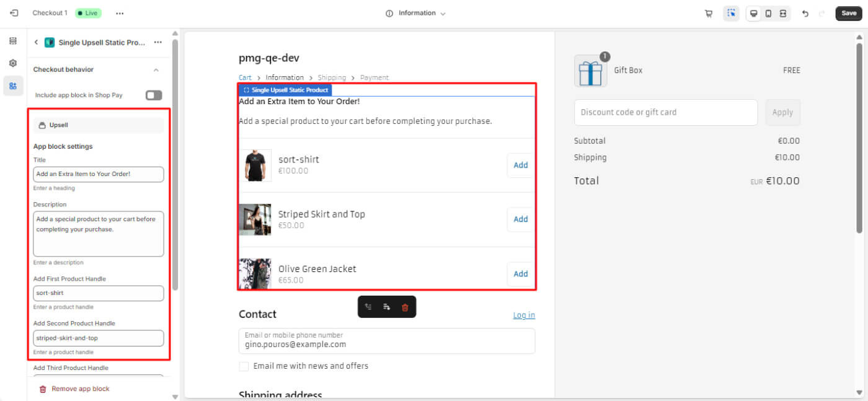Click the exit editor icon
Screen dimensions: 868x401
click(x=14, y=13)
